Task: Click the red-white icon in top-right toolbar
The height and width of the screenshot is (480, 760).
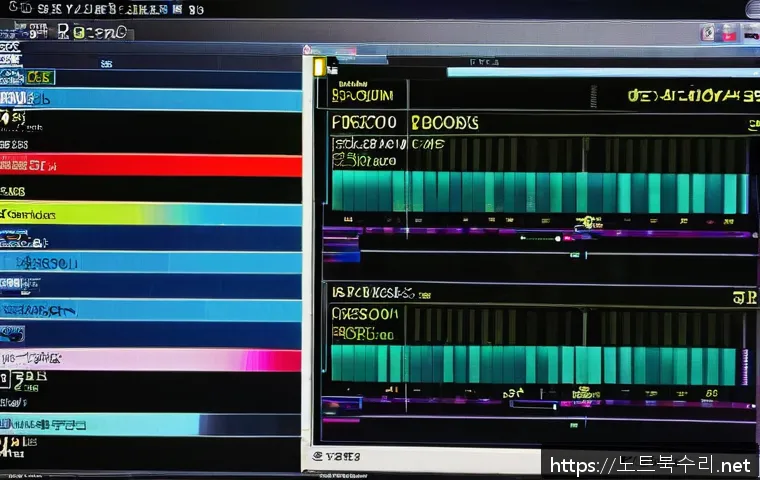Action: (x=726, y=33)
